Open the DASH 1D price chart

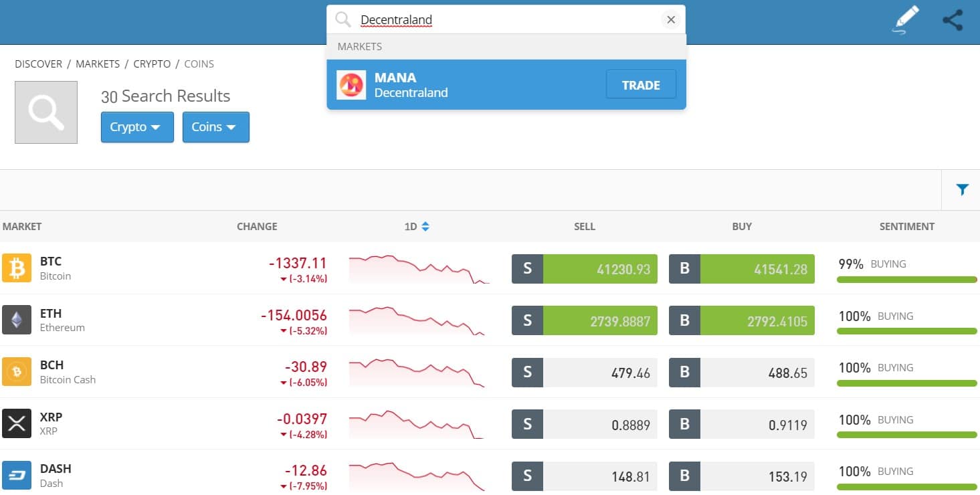point(417,476)
